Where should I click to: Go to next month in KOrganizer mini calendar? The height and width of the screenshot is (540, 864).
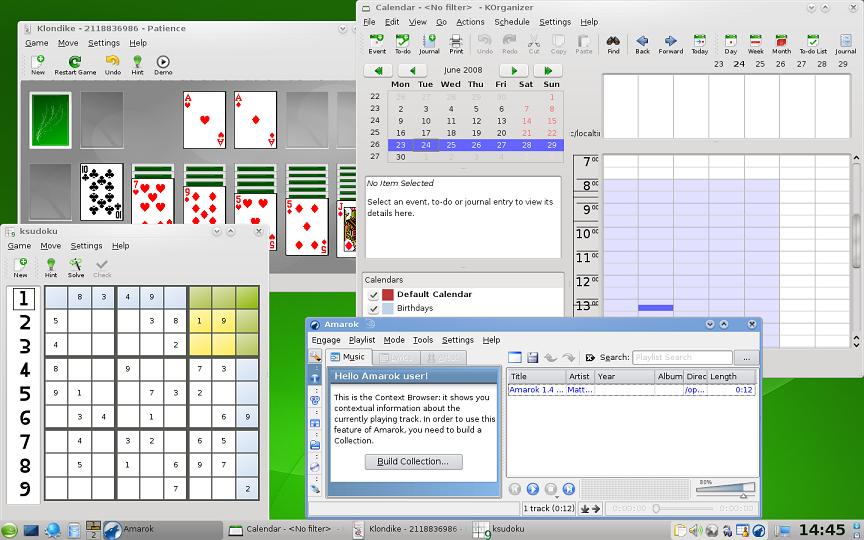[514, 71]
